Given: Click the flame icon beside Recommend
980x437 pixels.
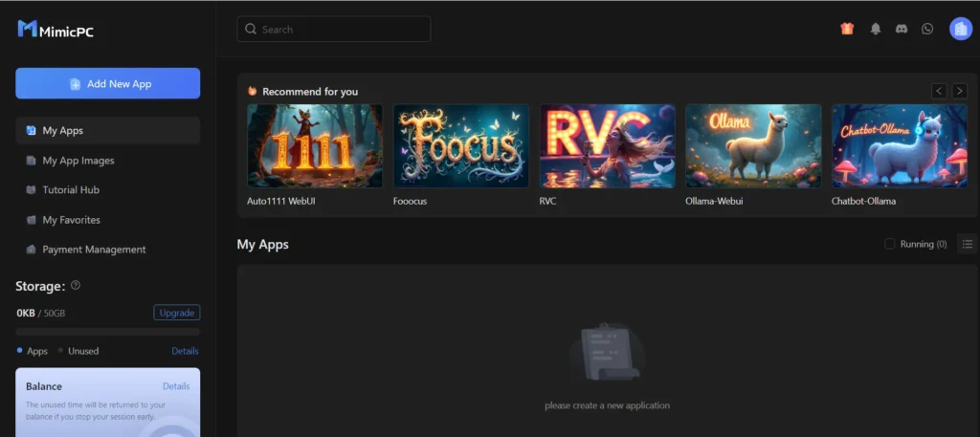Looking at the screenshot, I should [253, 91].
